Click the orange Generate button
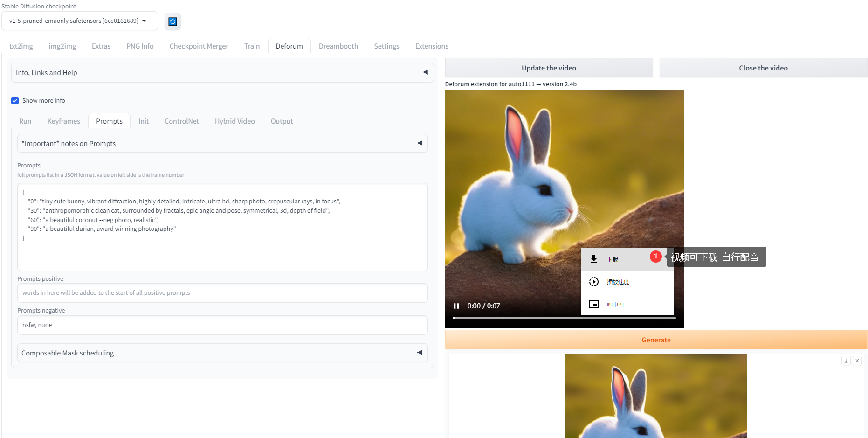868x438 pixels. [x=656, y=340]
